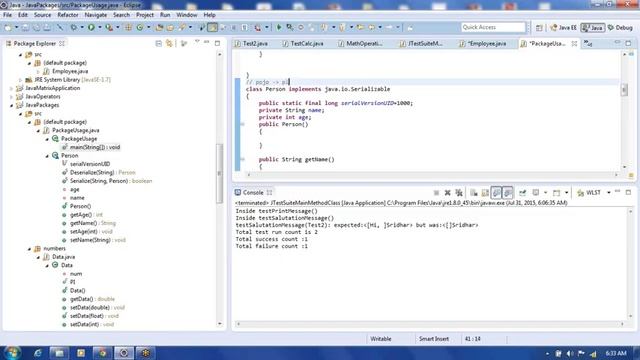This screenshot has width=640, height=360.
Task: Click Clear Console icon
Action: pyautogui.click(x=473, y=193)
